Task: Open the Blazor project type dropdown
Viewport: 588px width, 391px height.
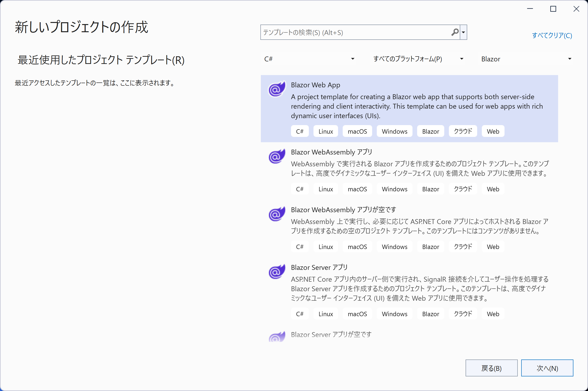Action: point(526,59)
